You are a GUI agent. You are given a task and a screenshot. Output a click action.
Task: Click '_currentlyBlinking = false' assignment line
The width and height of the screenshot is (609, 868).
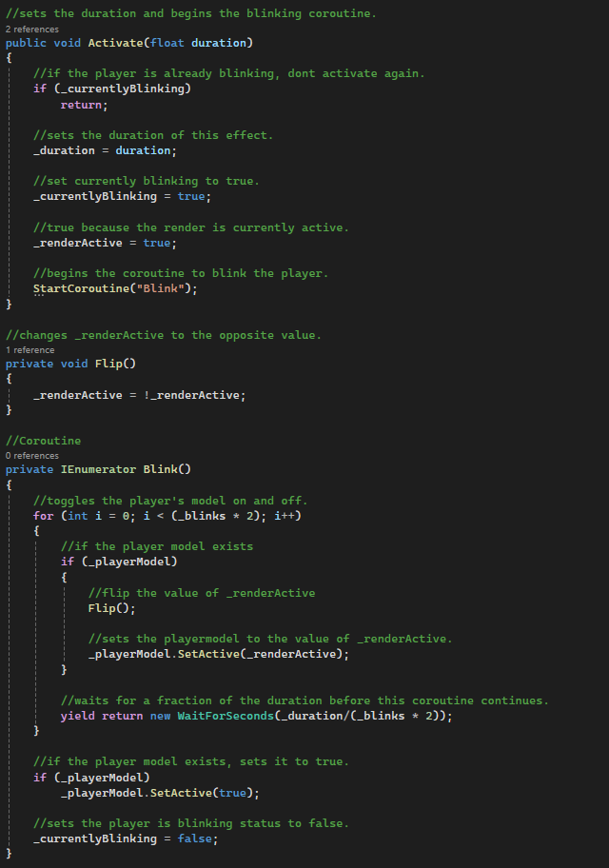[x=125, y=838]
